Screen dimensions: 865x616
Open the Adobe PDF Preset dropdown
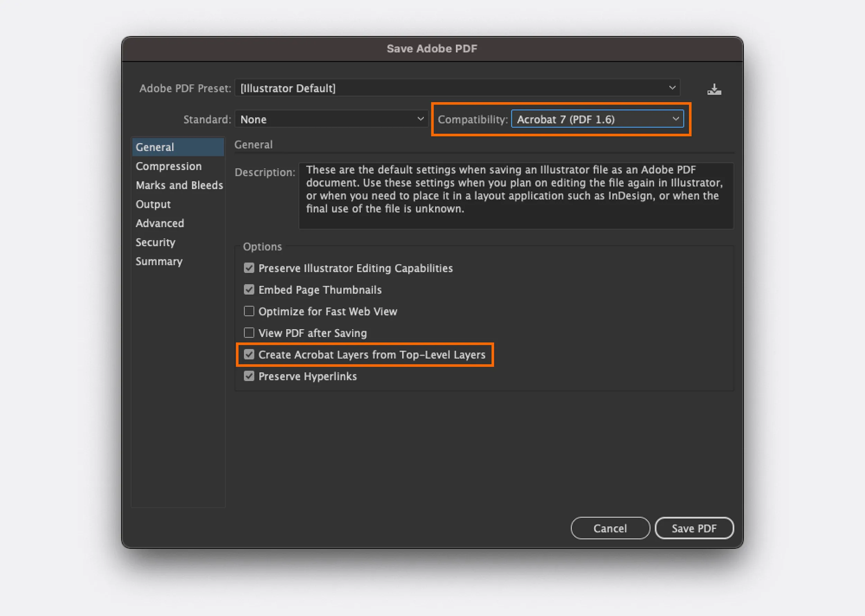(x=457, y=88)
